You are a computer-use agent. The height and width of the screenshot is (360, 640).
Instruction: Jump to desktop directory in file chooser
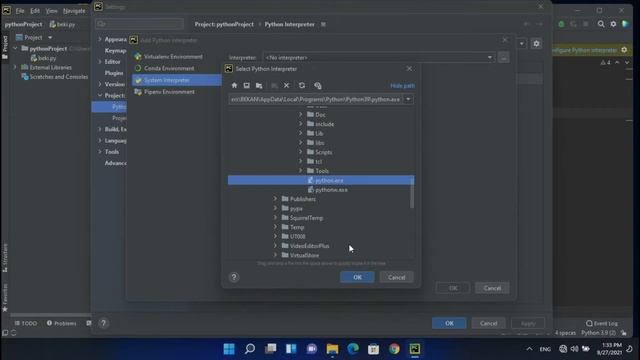[247, 86]
